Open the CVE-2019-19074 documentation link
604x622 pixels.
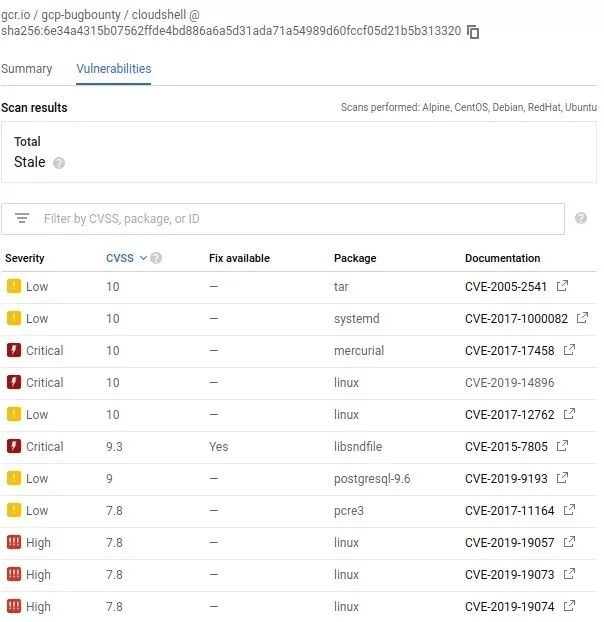(x=510, y=607)
